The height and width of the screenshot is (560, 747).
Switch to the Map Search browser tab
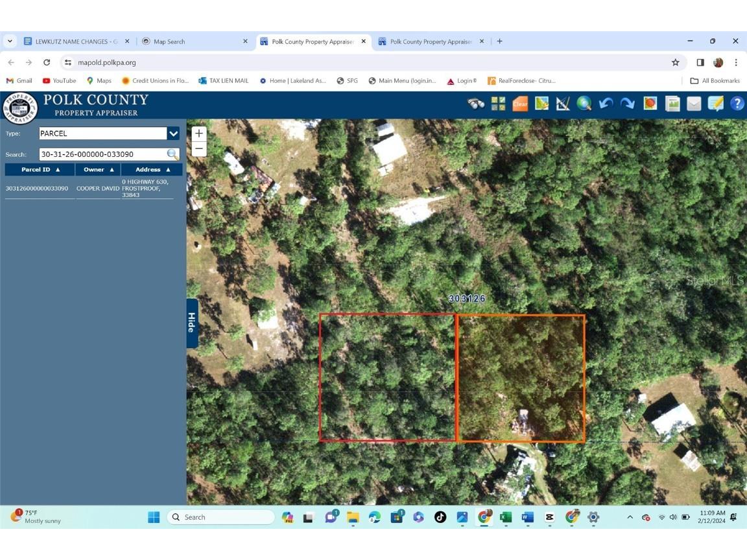click(x=195, y=41)
